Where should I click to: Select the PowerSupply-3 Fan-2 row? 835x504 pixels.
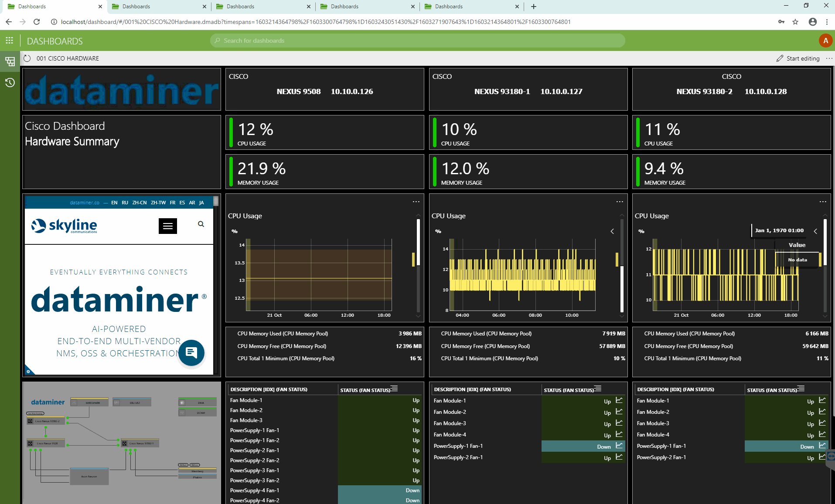pyautogui.click(x=325, y=480)
